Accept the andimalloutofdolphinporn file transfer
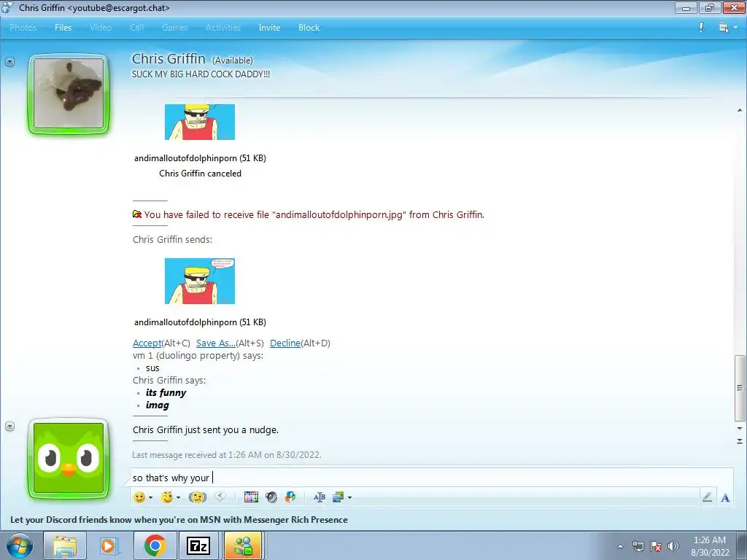The width and height of the screenshot is (747, 560). point(147,343)
